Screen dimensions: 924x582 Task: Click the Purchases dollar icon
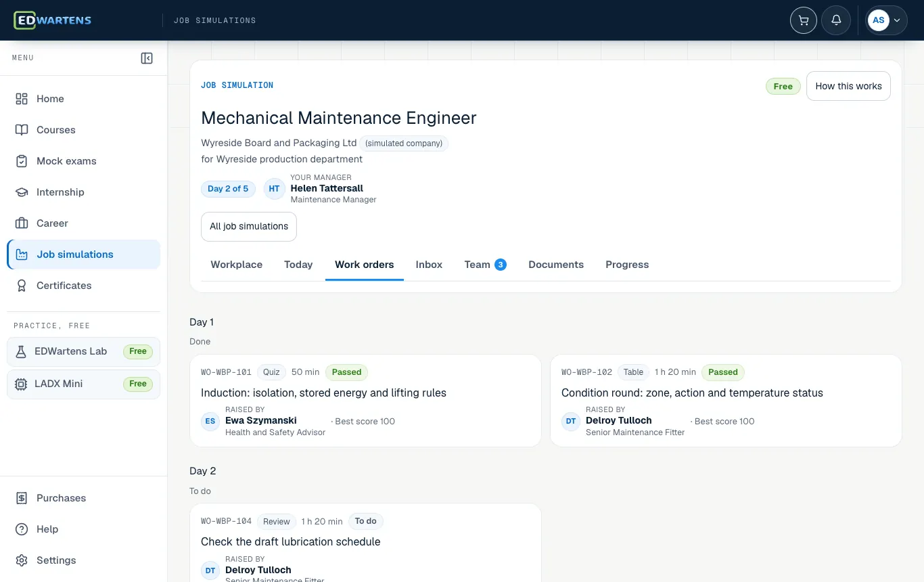tap(22, 498)
